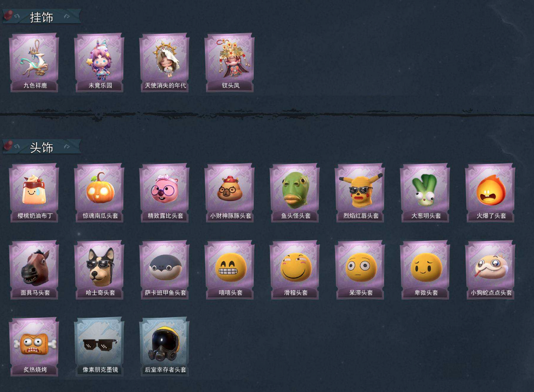Click the 小狗蛇点点头套 snake item
The width and height of the screenshot is (534, 392).
coord(490,270)
